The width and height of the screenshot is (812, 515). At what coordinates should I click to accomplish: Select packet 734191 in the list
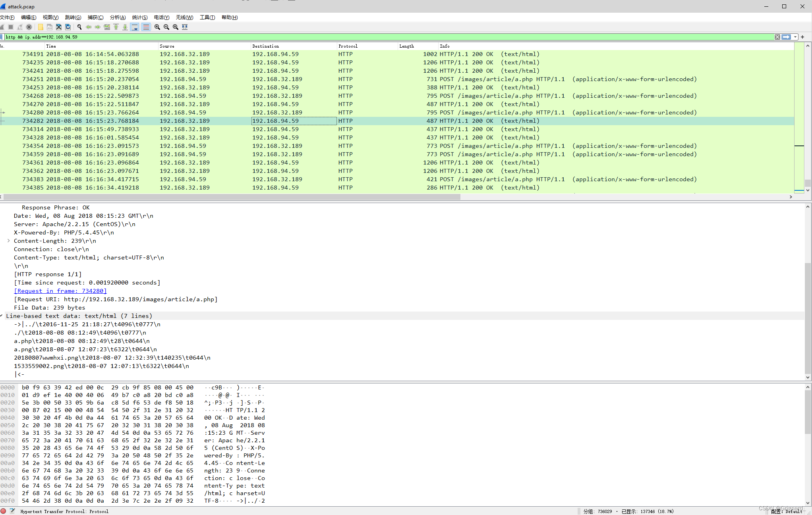point(397,54)
